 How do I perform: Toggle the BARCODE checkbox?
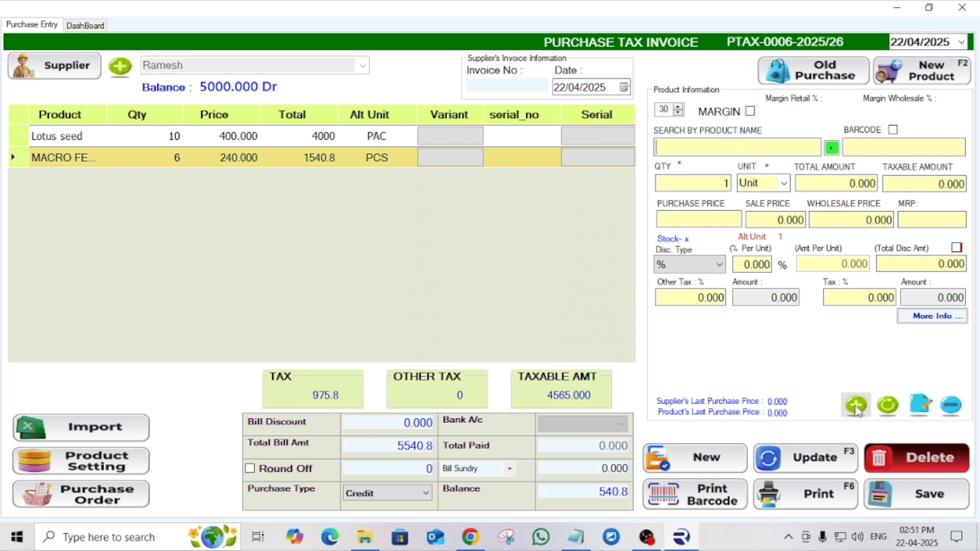click(x=893, y=130)
